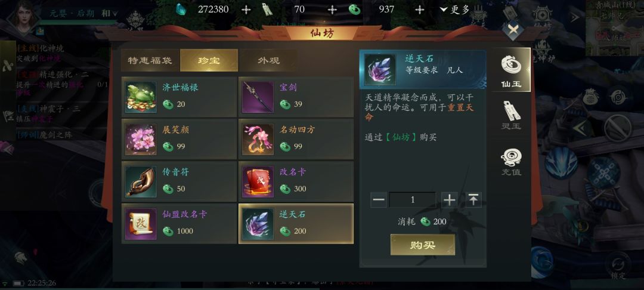This screenshot has height=290, width=644.
Task: Add more 仙玉 using plus beside 937
Action: tap(419, 10)
